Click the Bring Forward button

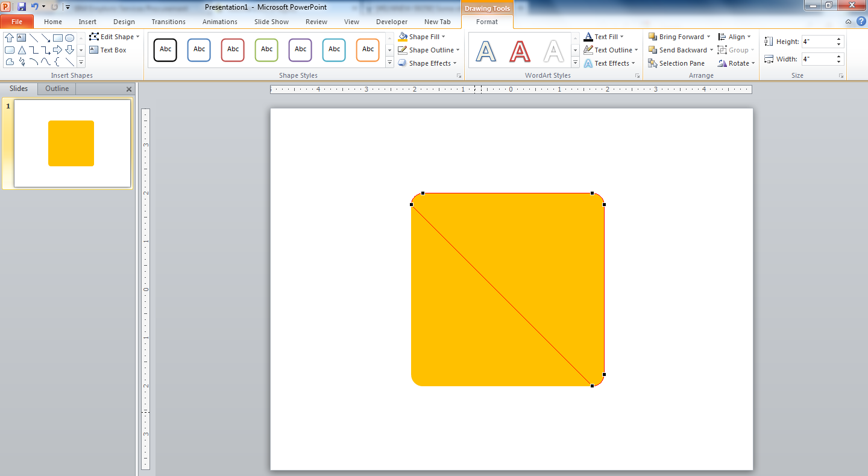tap(676, 37)
